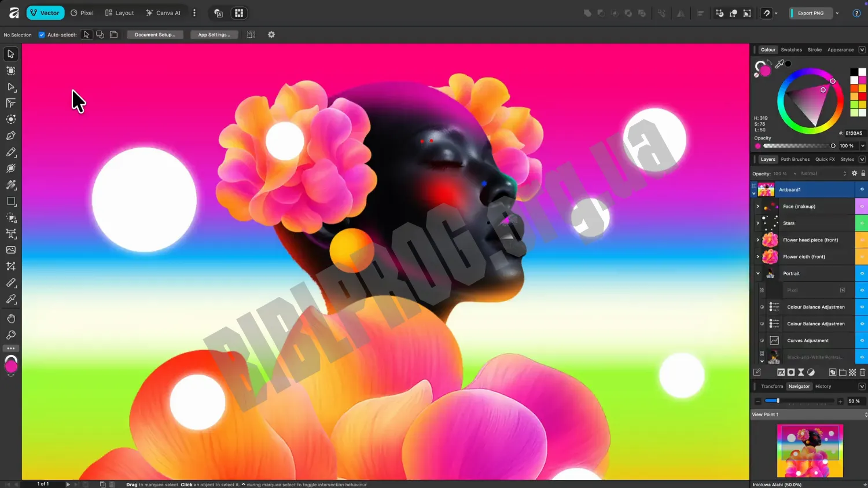Click the alignment grid icon in context toolbar
This screenshot has height=488, width=868.
(x=251, y=35)
